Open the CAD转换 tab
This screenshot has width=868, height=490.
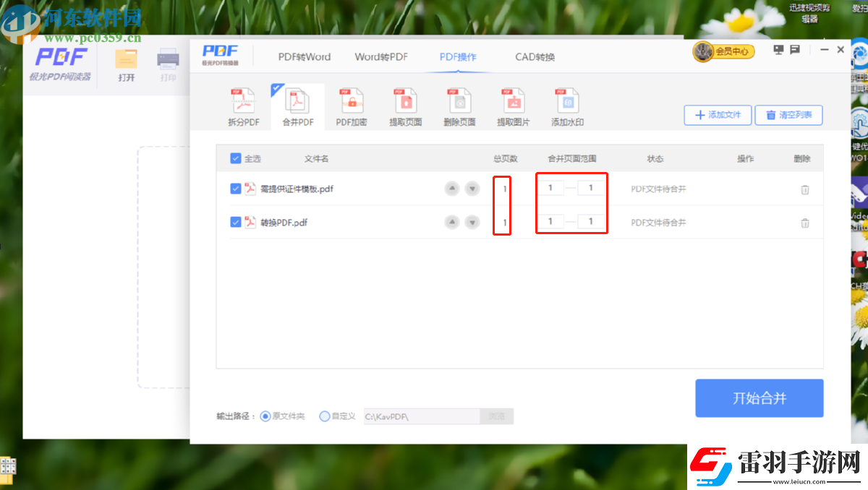[535, 56]
